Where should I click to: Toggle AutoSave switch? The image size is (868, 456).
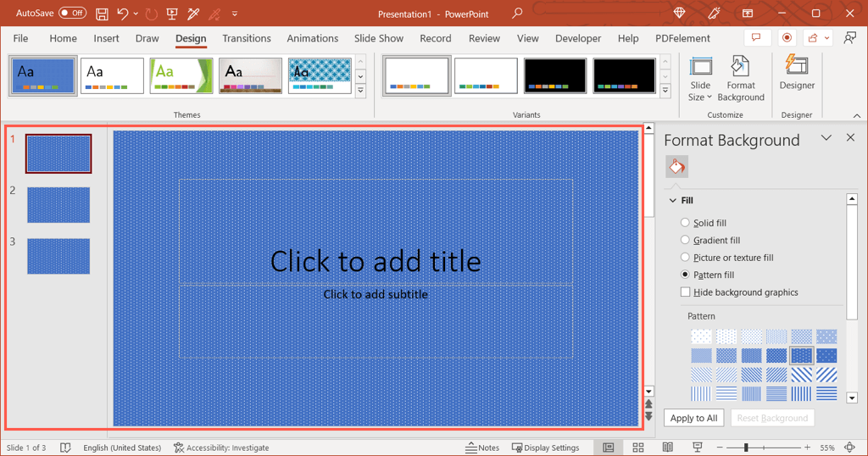73,13
